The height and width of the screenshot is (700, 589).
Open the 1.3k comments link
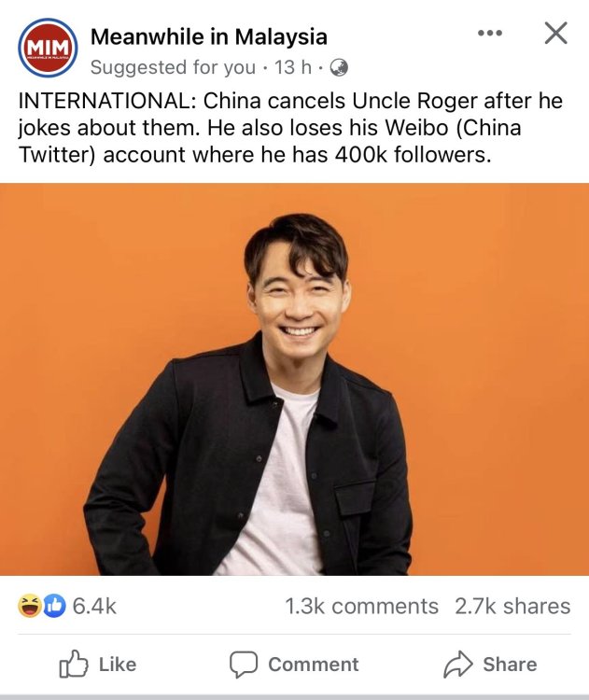[361, 607]
